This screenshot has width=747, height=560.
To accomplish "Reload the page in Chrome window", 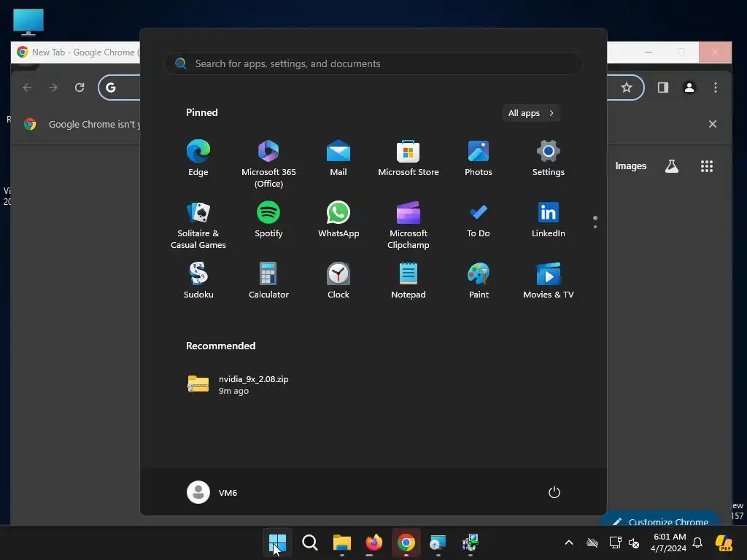I will (80, 87).
